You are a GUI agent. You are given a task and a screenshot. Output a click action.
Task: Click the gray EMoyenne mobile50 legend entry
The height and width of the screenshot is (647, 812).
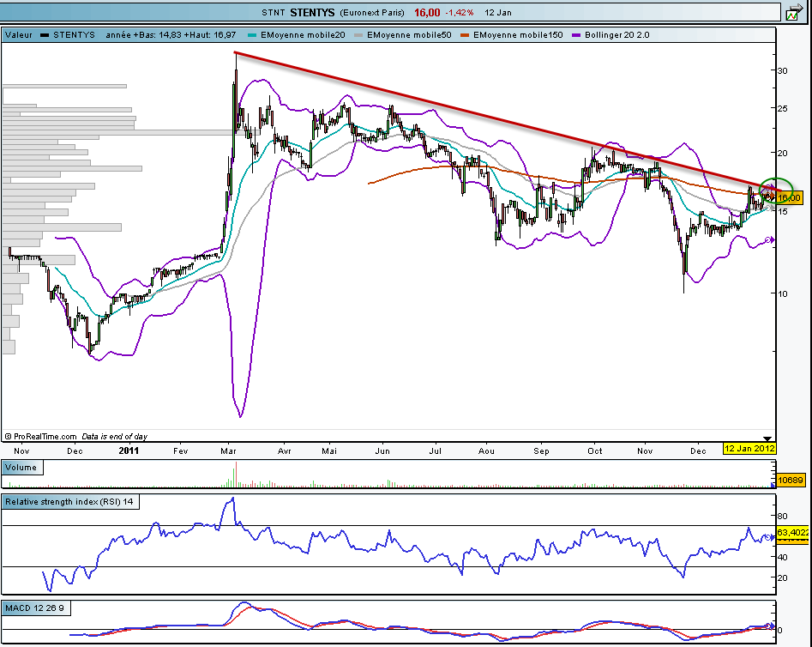[x=409, y=35]
